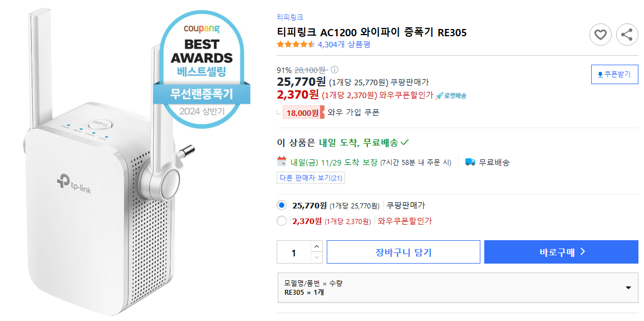Click the 장바구니 담기 button
Image resolution: width=644 pixels, height=321 pixels.
402,251
